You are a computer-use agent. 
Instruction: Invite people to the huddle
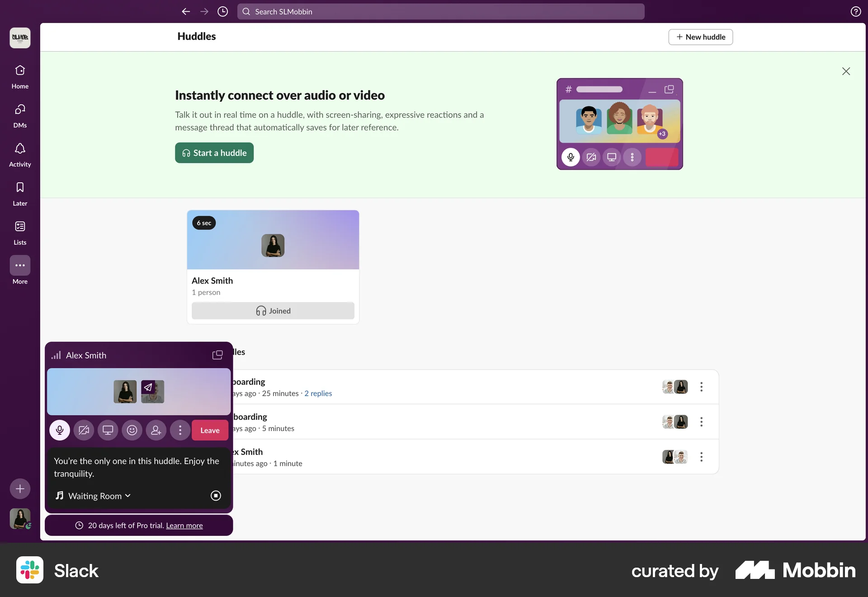click(156, 430)
